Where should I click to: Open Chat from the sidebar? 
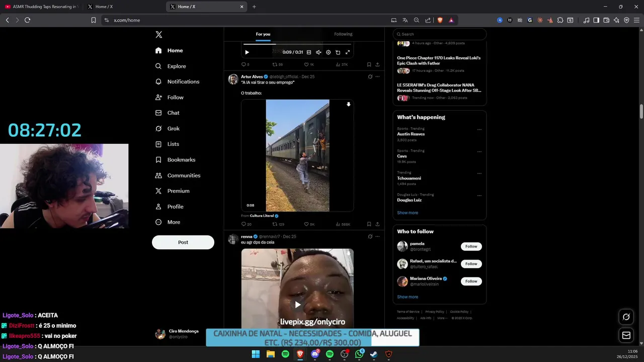point(167,113)
